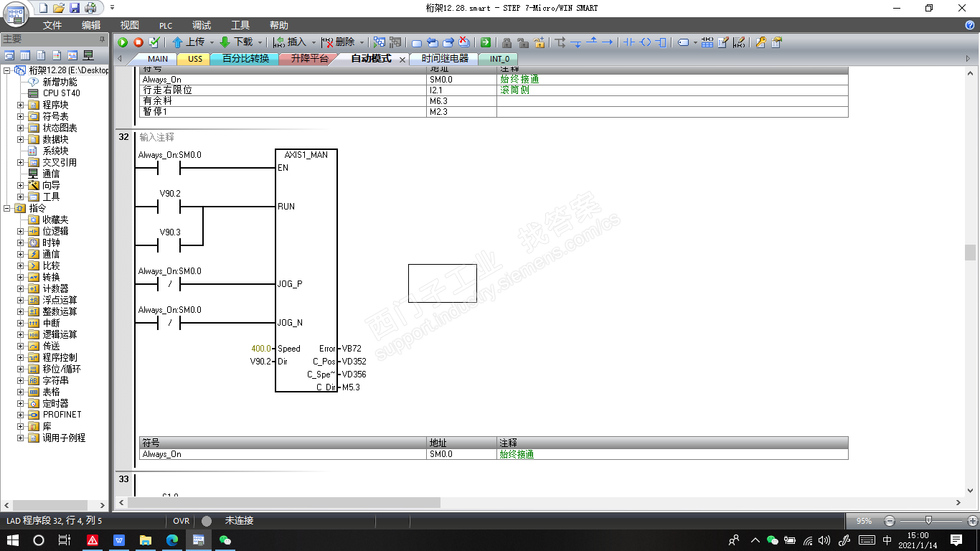The height and width of the screenshot is (551, 980).
Task: Click the open project folder icon
Action: coord(59,8)
